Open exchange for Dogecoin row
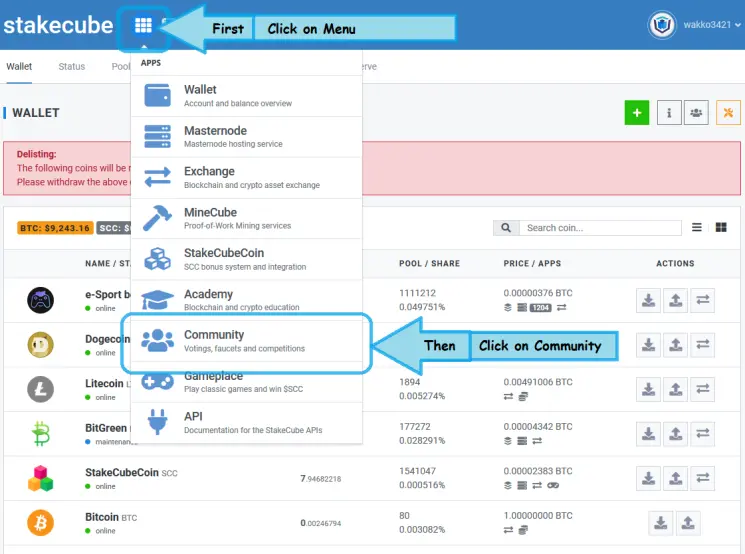The image size is (745, 554). [703, 344]
